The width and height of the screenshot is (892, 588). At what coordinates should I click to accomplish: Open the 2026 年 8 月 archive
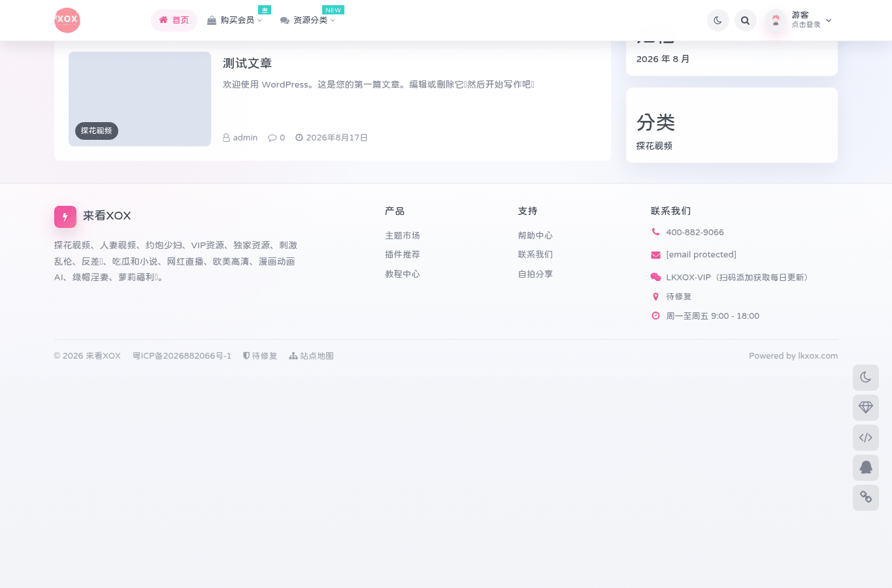click(x=663, y=59)
